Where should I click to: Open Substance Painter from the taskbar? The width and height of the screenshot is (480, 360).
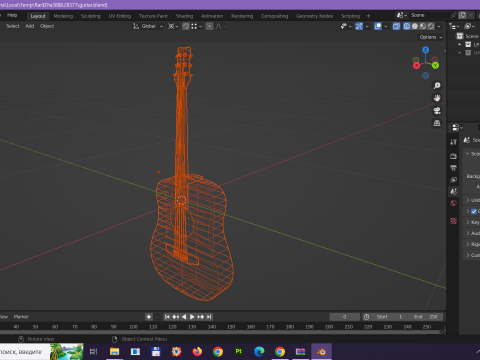pyautogui.click(x=238, y=352)
